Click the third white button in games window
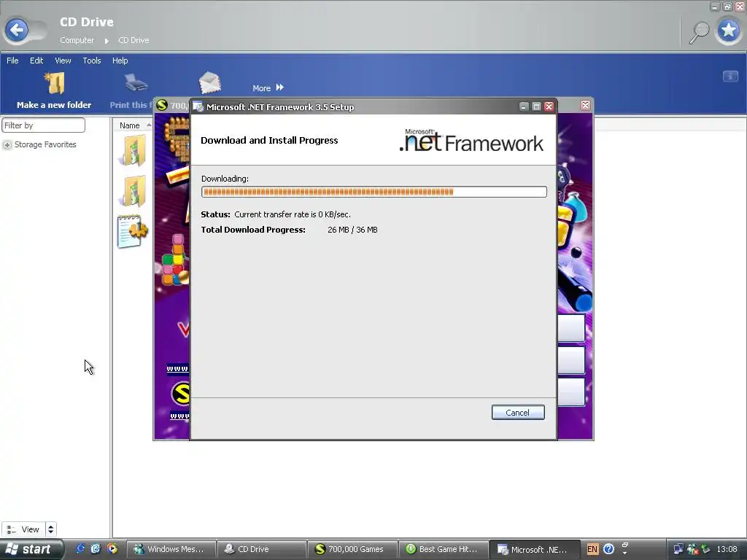This screenshot has height=560, width=747. pos(570,392)
